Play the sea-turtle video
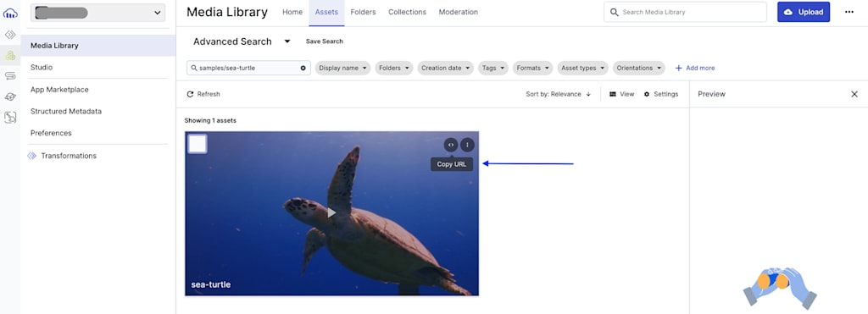 [331, 212]
